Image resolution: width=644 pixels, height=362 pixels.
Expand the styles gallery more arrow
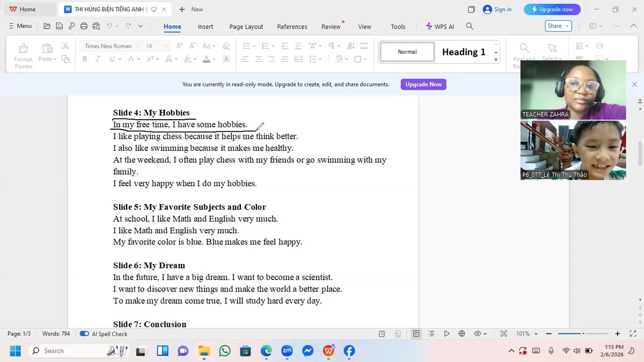click(496, 59)
